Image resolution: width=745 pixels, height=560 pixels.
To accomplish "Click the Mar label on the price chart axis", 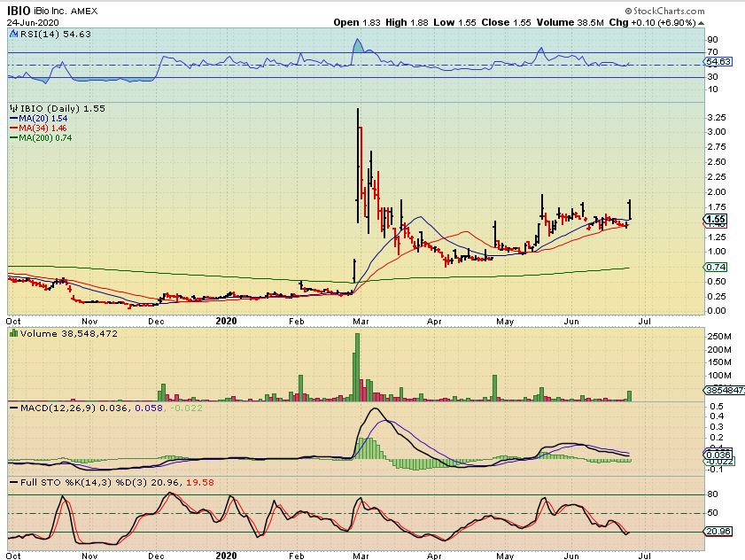I will coord(361,322).
